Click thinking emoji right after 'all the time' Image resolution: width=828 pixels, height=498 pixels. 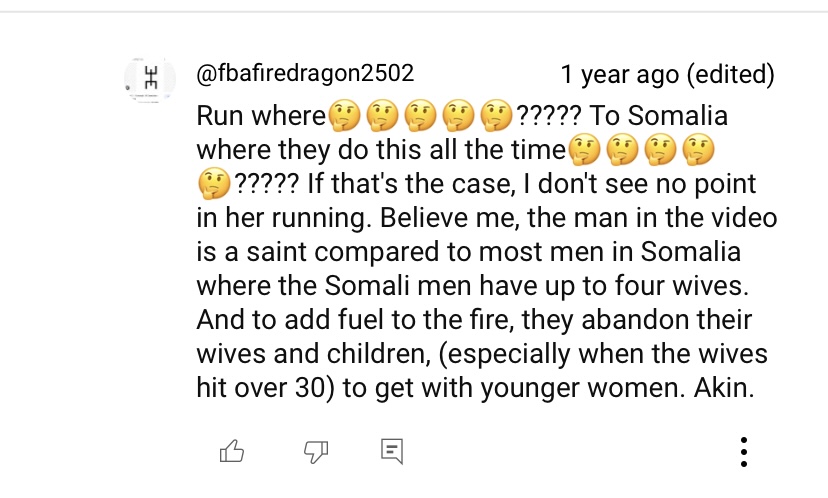pyautogui.click(x=584, y=149)
